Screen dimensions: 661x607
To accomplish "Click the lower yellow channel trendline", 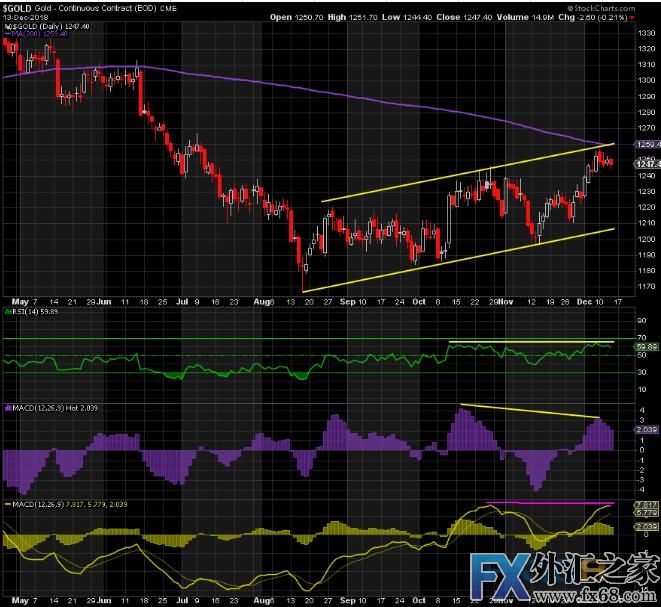I will [460, 262].
